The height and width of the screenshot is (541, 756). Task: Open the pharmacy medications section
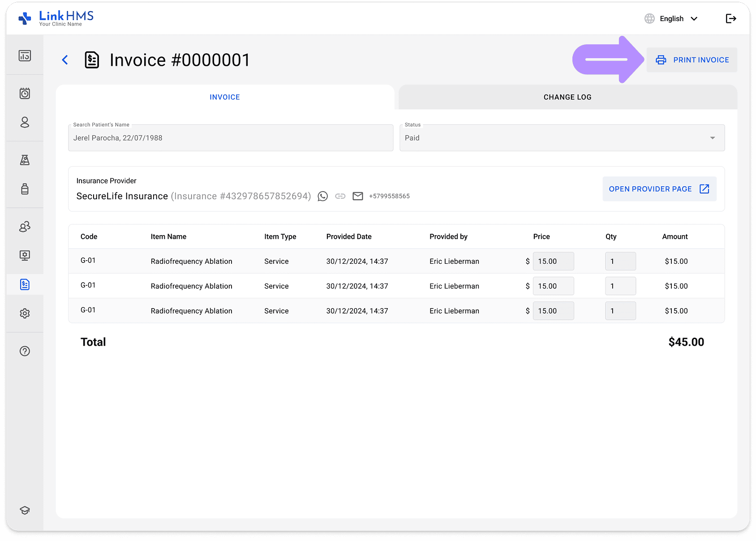[25, 189]
